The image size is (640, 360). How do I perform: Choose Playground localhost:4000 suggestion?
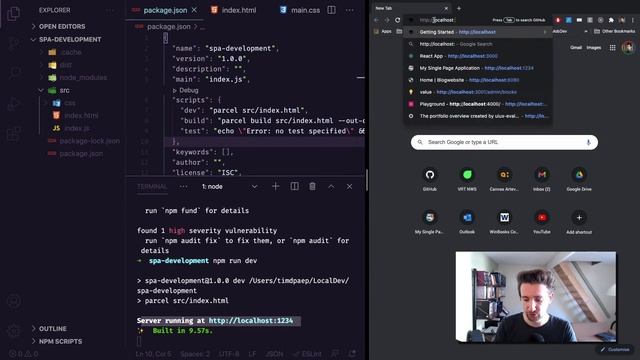click(478, 104)
